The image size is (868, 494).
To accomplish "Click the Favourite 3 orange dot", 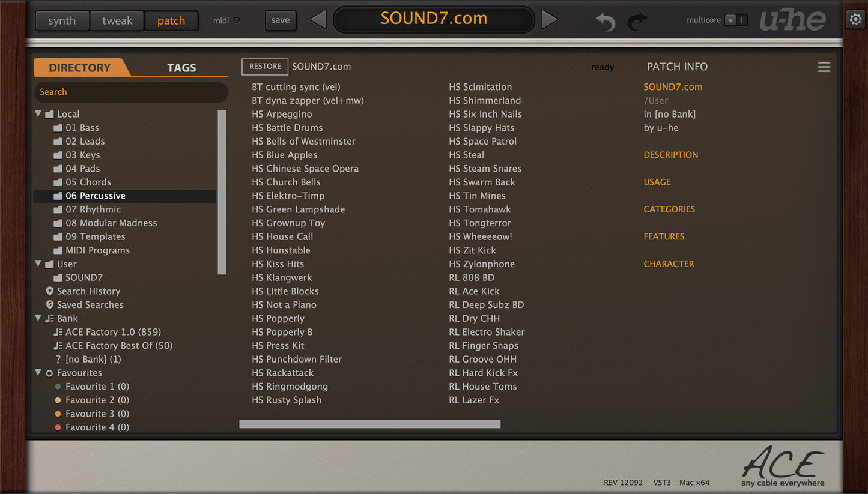I will coord(58,414).
